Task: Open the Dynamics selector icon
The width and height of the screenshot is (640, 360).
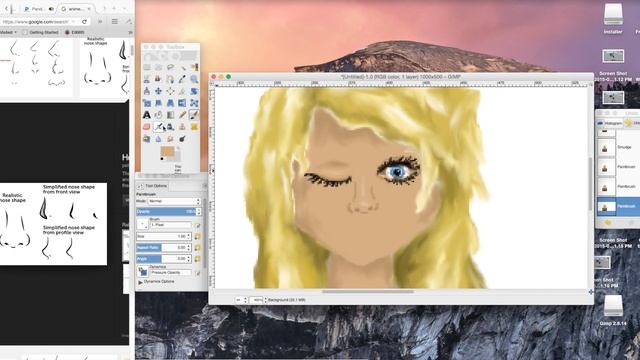Action: coord(142,272)
